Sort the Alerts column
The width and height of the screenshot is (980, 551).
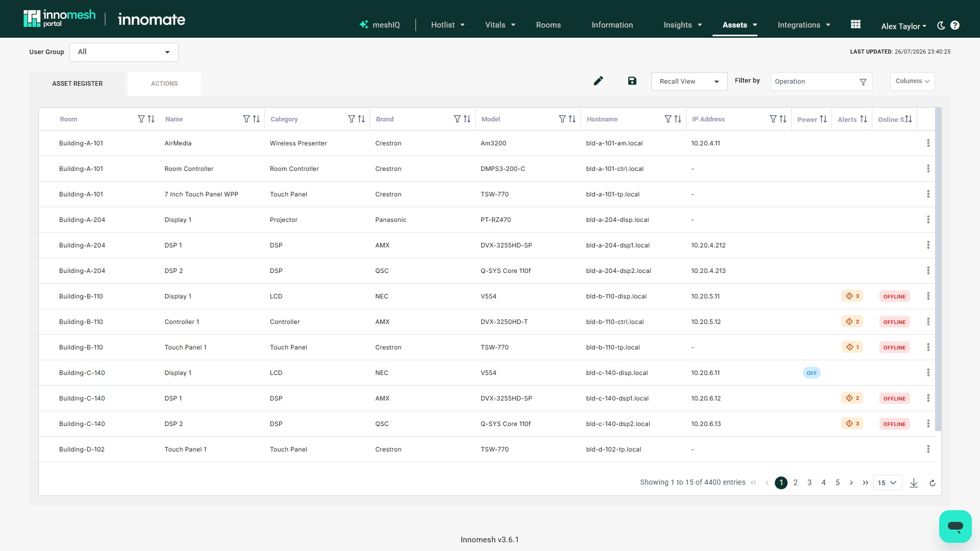[864, 119]
